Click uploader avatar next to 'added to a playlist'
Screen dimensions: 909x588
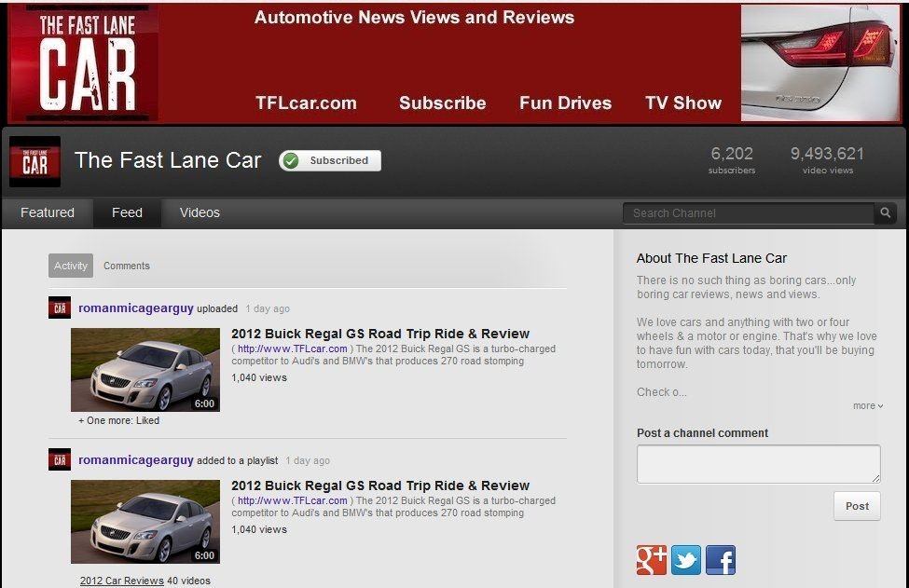(59, 459)
